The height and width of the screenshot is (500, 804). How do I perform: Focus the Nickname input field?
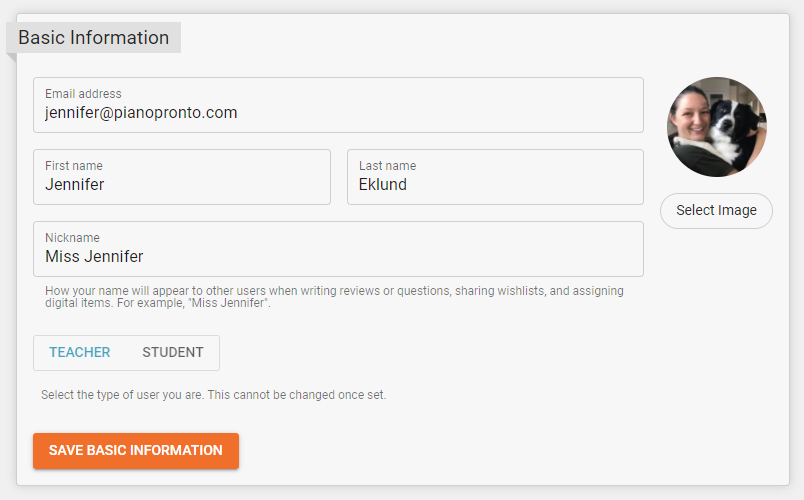[x=338, y=249]
